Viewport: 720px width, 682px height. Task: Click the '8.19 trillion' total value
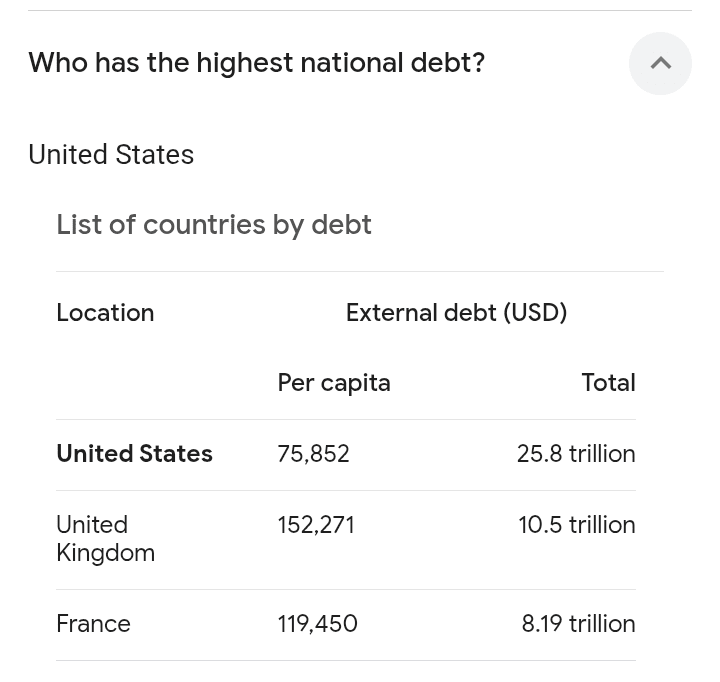pos(579,624)
